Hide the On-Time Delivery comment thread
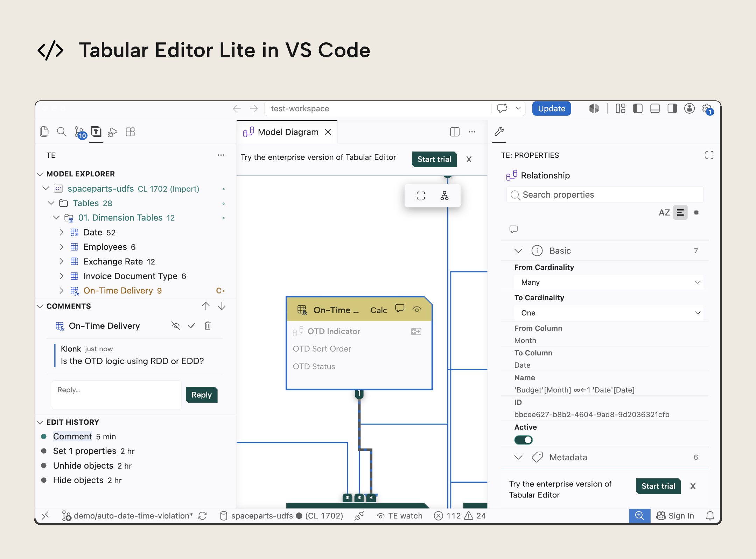 coord(175,326)
